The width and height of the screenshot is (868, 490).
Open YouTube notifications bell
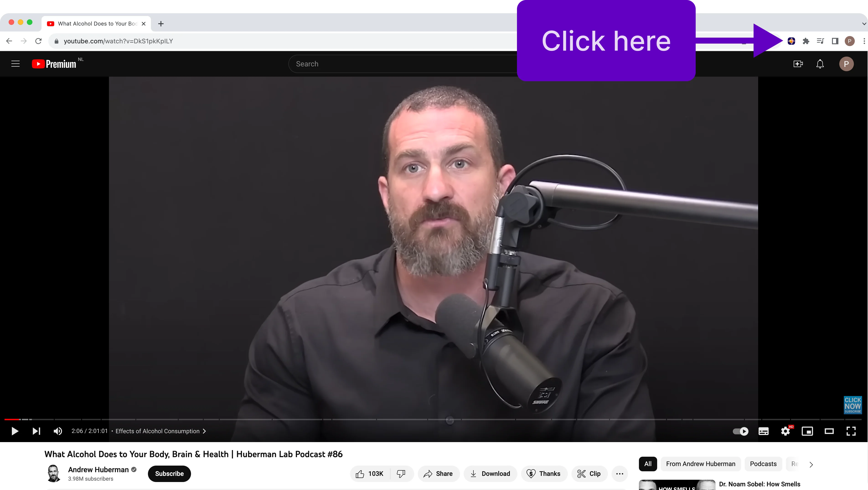820,64
